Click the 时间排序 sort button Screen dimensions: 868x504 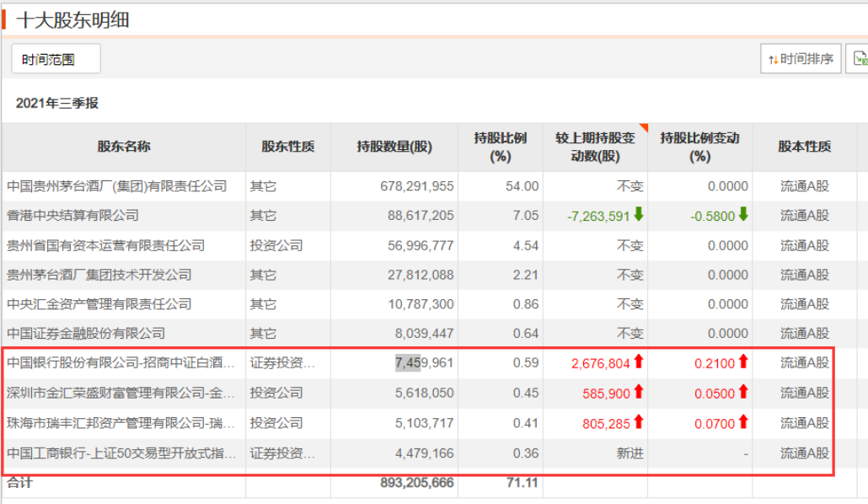tap(801, 59)
